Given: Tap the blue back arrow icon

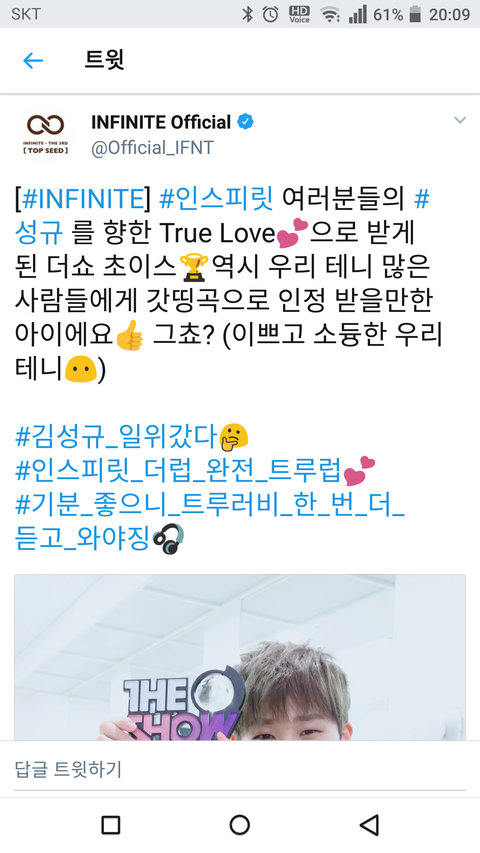Looking at the screenshot, I should tap(33, 60).
